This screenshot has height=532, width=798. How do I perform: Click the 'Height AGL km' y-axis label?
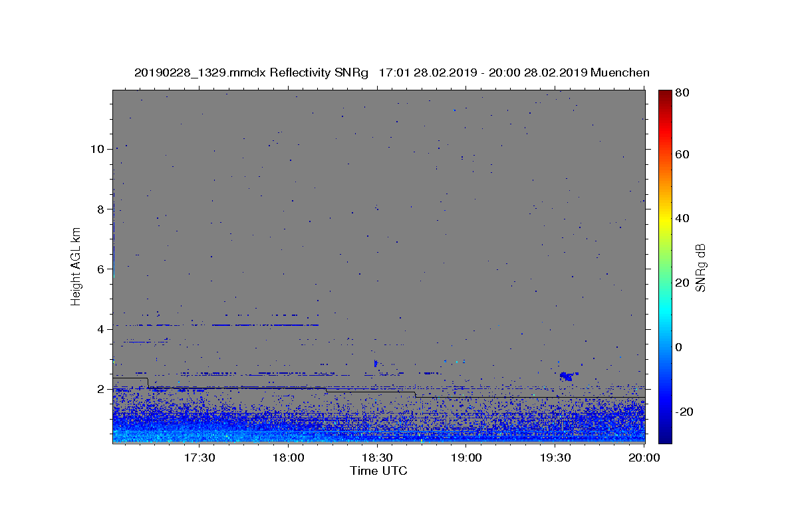pyautogui.click(x=76, y=266)
